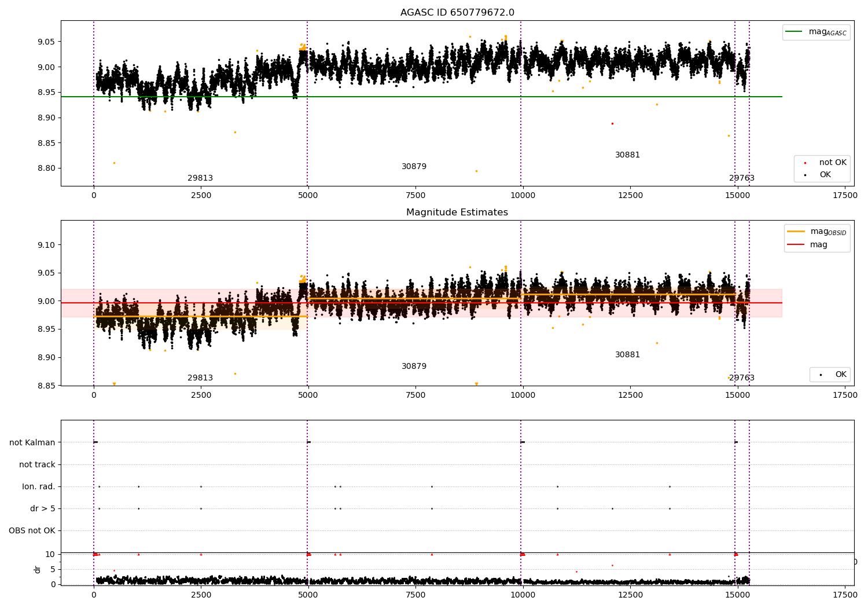Click obsid label 30881 in Magnitude Estimates plot
This screenshot has width=868, height=608.
[x=627, y=355]
